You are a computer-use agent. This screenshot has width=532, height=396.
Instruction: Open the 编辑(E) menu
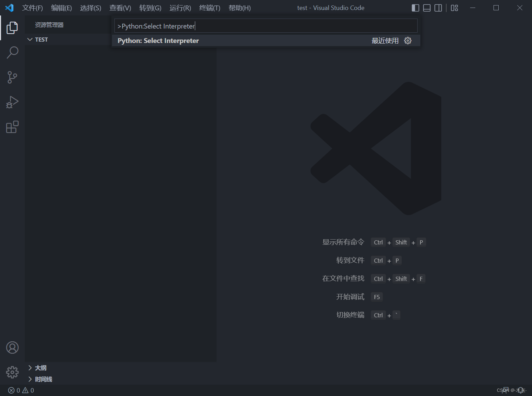pos(62,8)
